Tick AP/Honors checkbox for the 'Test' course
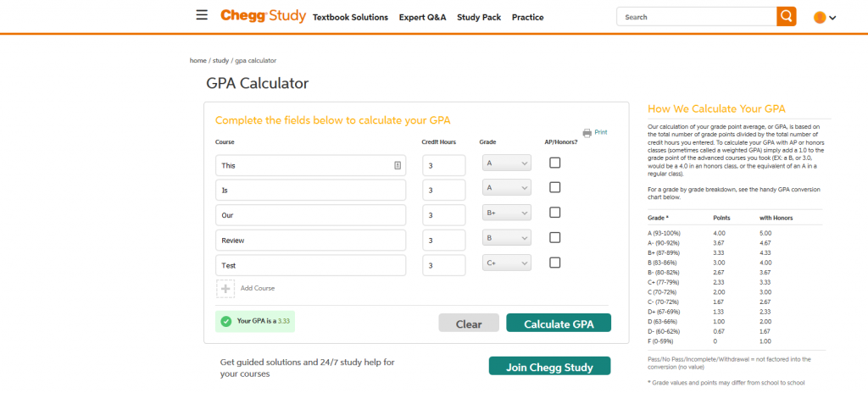The width and height of the screenshot is (868, 393). [x=554, y=263]
